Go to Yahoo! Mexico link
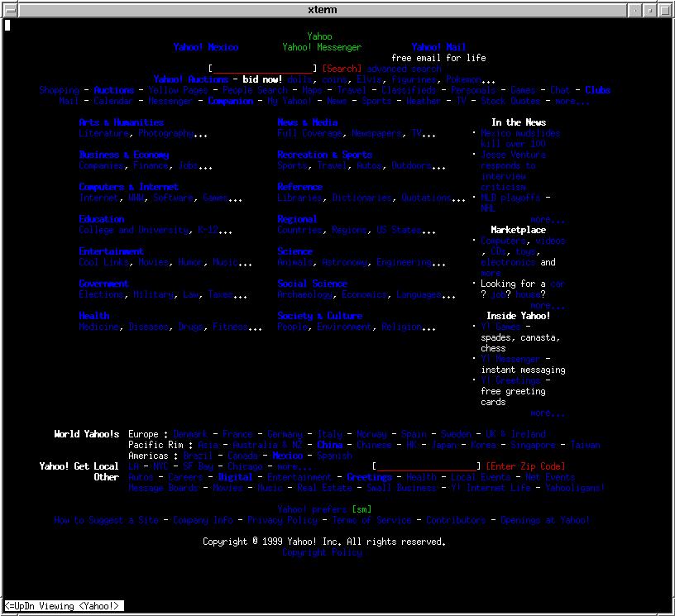This screenshot has height=616, width=675. 205,47
